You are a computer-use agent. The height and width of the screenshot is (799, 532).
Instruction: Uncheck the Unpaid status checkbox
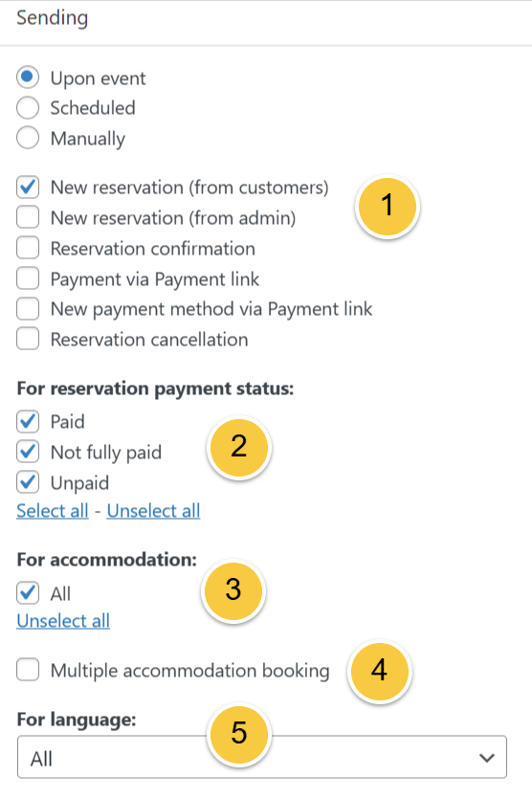(28, 482)
